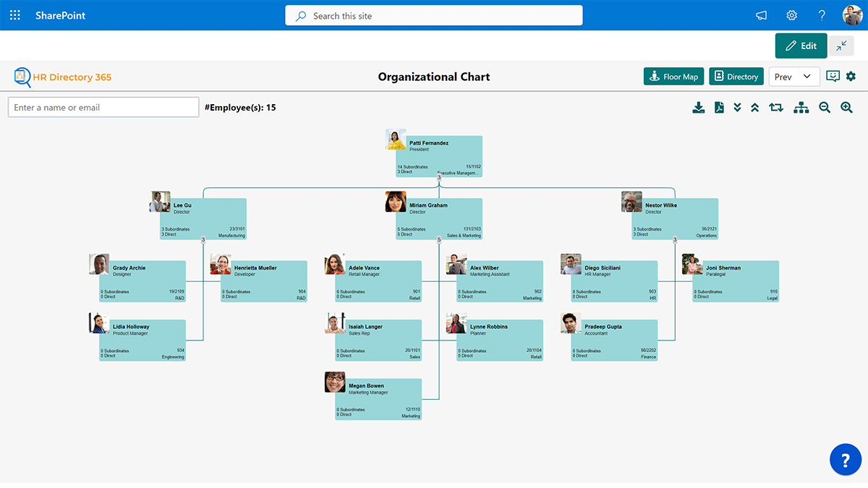The height and width of the screenshot is (488, 868).
Task: Expand all levels using double-down chevron icon
Action: (x=737, y=107)
